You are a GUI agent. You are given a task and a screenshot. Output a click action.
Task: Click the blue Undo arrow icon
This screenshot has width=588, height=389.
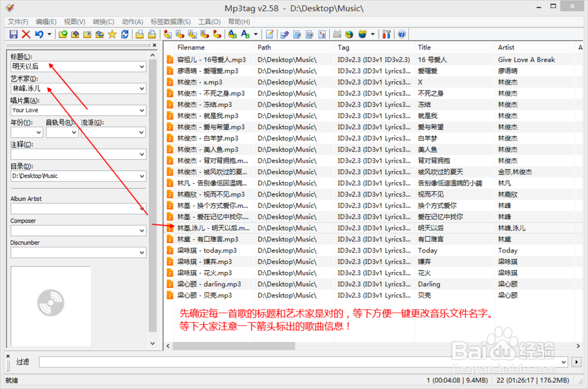[39, 35]
